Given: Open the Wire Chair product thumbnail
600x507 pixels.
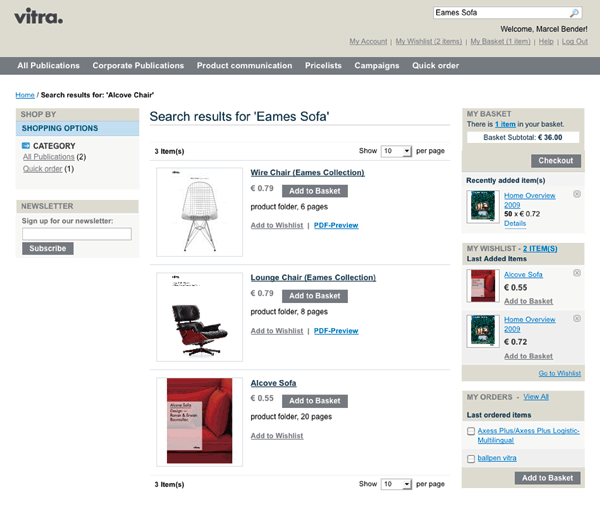Looking at the screenshot, I should point(199,211).
